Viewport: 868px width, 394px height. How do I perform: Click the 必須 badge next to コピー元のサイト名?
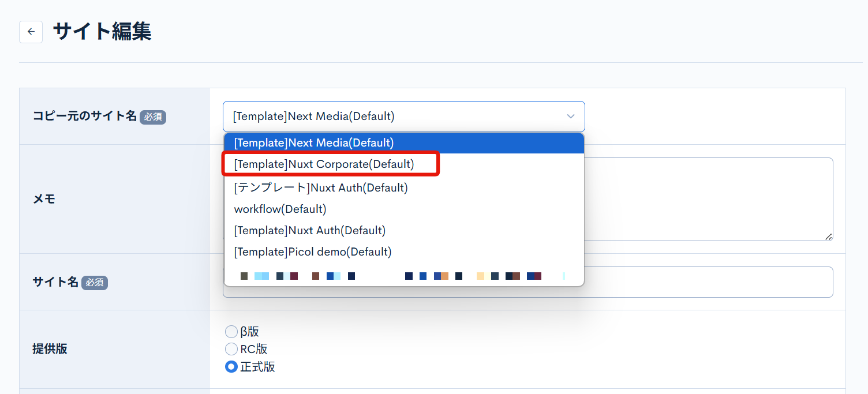click(153, 117)
